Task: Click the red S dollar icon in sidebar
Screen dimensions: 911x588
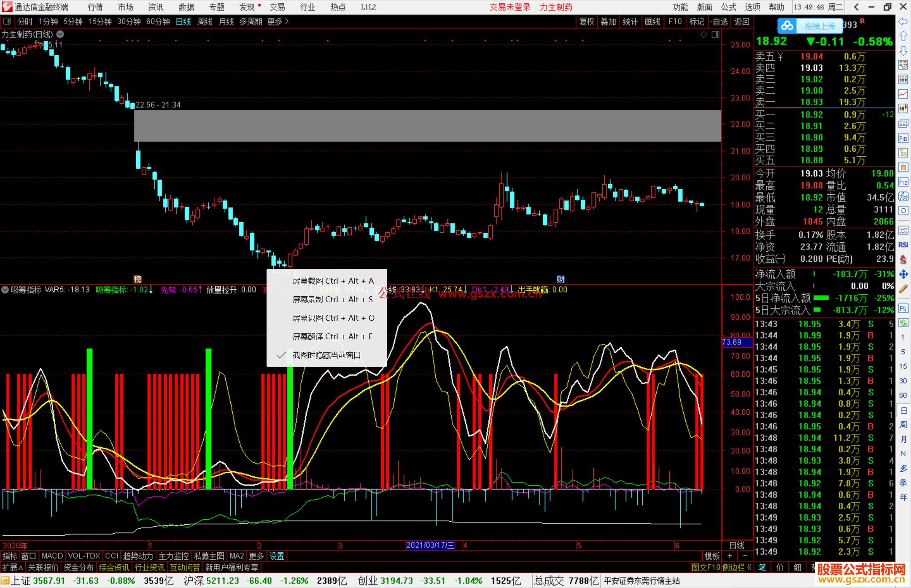Action: 903,260
